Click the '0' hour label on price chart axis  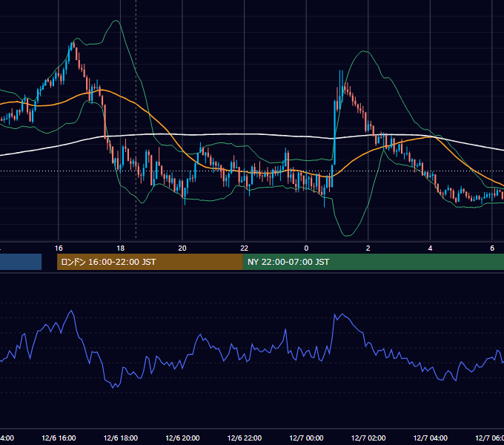coord(306,248)
